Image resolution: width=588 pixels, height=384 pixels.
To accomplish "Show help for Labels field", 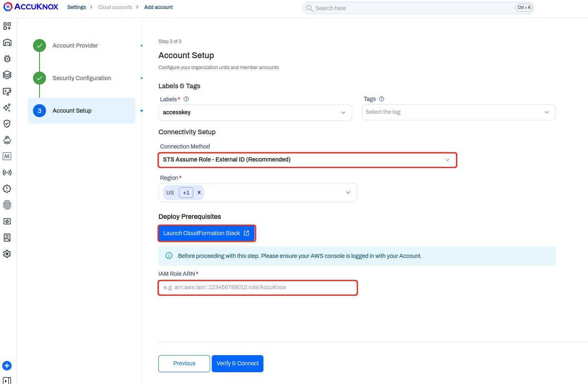I will tap(186, 99).
